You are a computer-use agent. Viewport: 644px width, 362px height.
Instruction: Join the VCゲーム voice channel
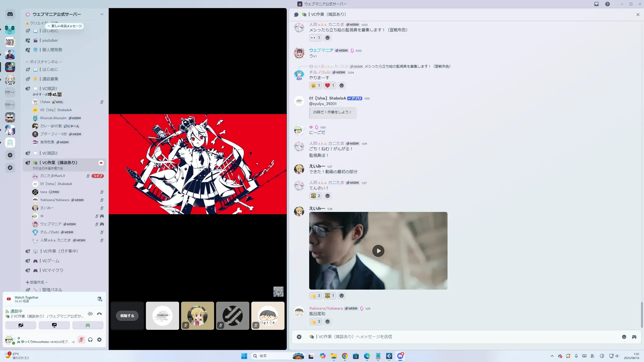pos(51,261)
